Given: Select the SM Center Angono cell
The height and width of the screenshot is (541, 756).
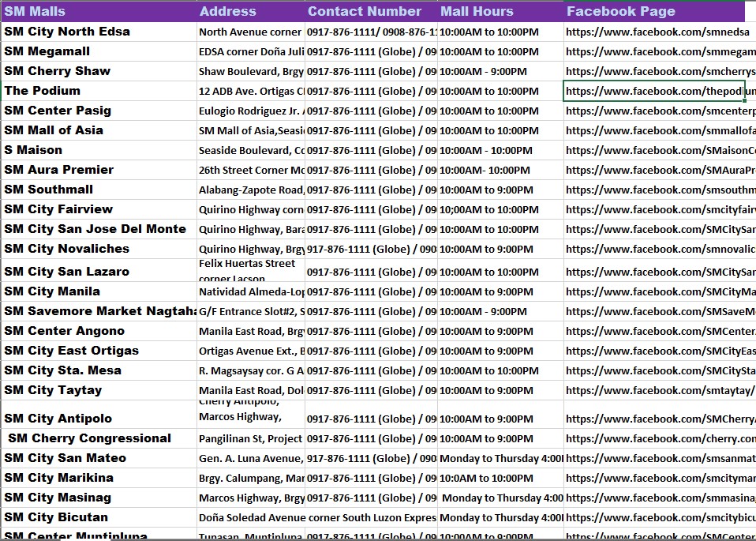Looking at the screenshot, I should [x=99, y=332].
